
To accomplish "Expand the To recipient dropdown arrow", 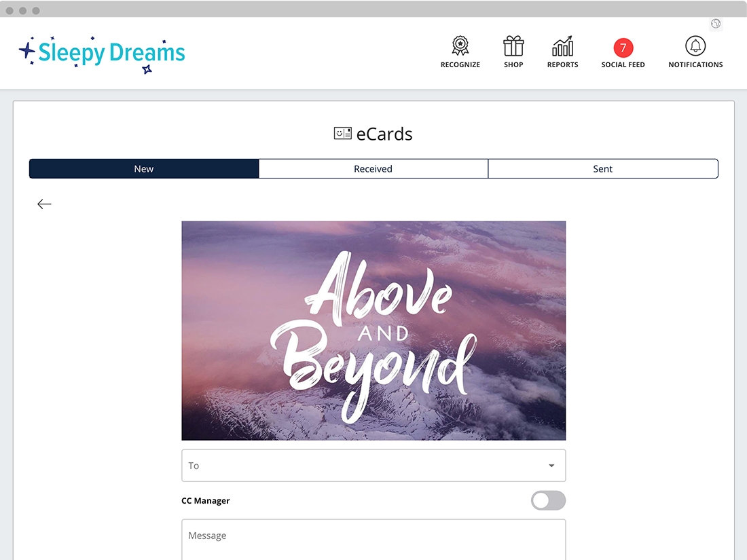I will [x=551, y=466].
